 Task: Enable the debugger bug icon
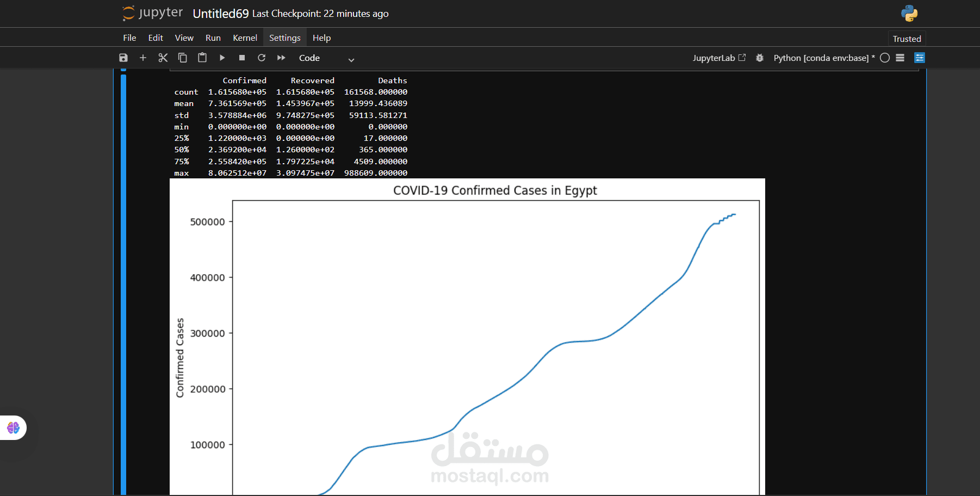[x=760, y=58]
